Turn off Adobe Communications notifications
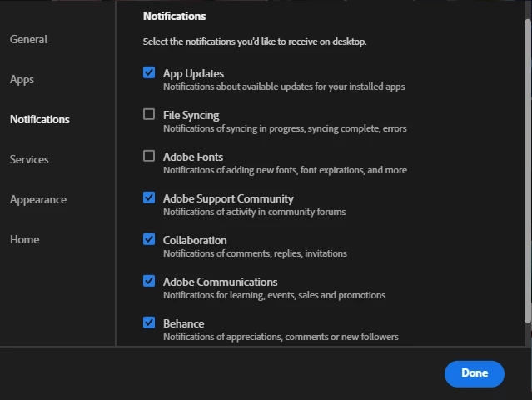The image size is (532, 400). (149, 281)
